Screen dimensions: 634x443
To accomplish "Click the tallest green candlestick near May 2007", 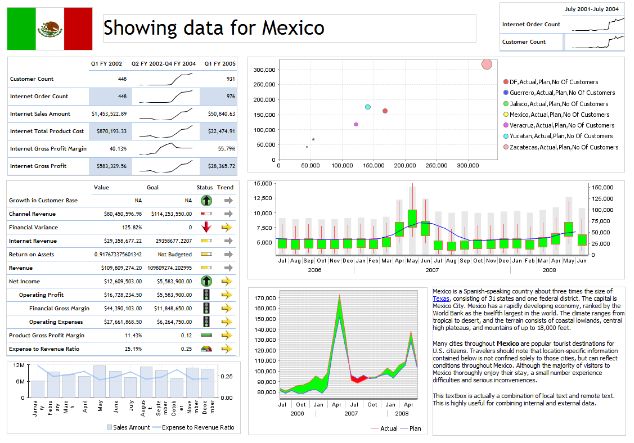I will 412,218.
